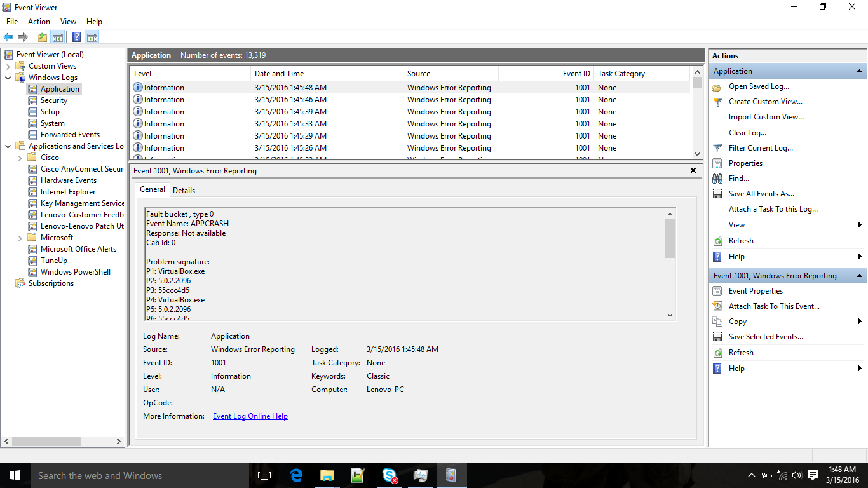
Task: Select the event logged at 1:45:33 AM
Action: click(x=410, y=124)
